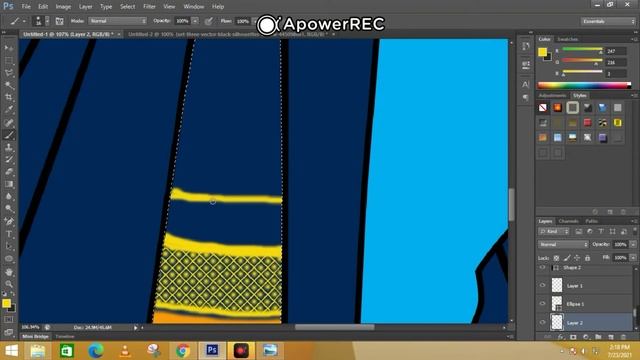Toggle lock position
Image resolution: width=640 pixels, height=360 pixels.
tap(577, 258)
